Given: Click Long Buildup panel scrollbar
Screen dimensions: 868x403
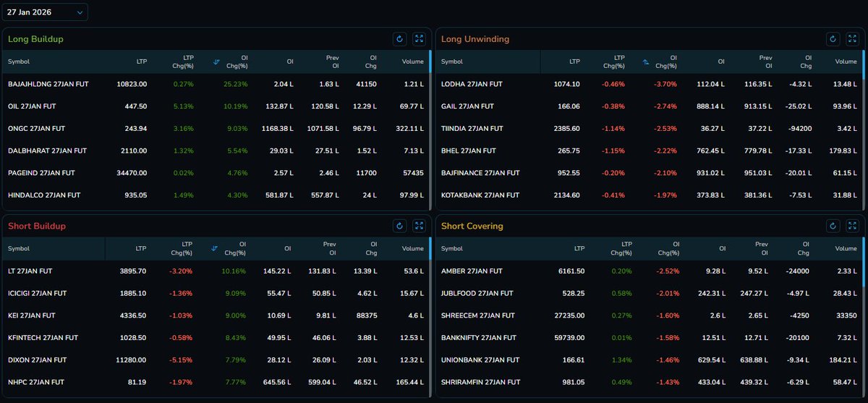Looking at the screenshot, I should point(430,61).
